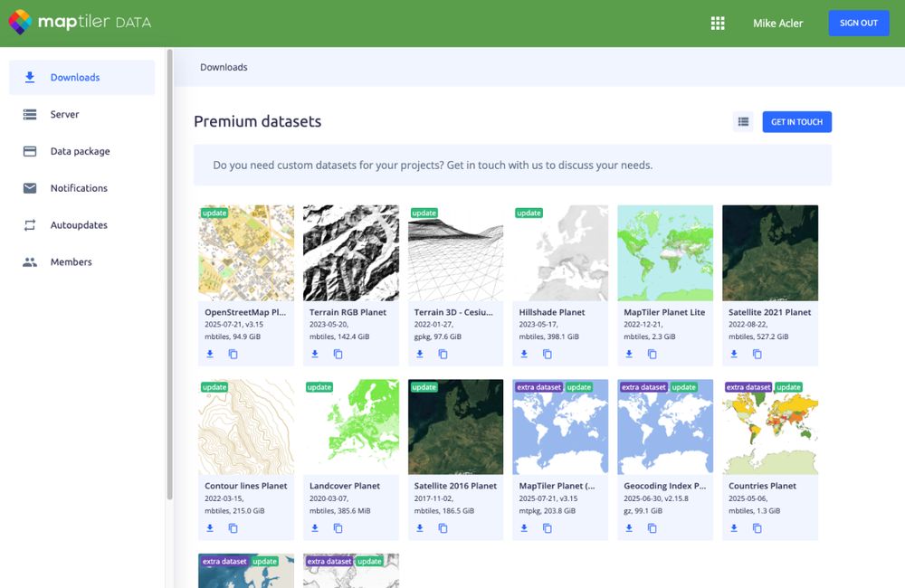Download MapTiler Planet Lite dataset
The width and height of the screenshot is (905, 588).
coord(629,354)
